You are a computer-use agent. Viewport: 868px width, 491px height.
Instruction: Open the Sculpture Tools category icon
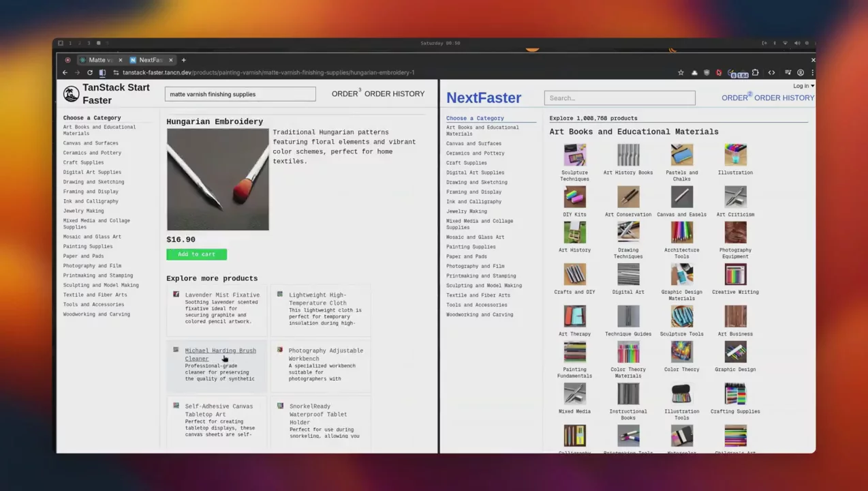coord(681,316)
